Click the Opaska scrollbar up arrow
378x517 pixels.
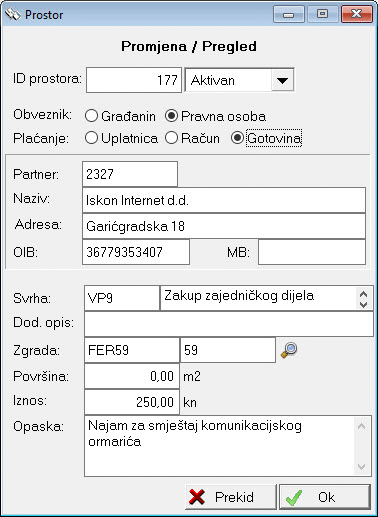[362, 426]
